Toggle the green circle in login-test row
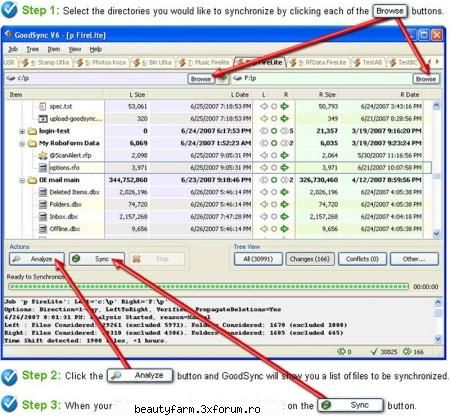Screen dimensions: 450x416 point(274,131)
